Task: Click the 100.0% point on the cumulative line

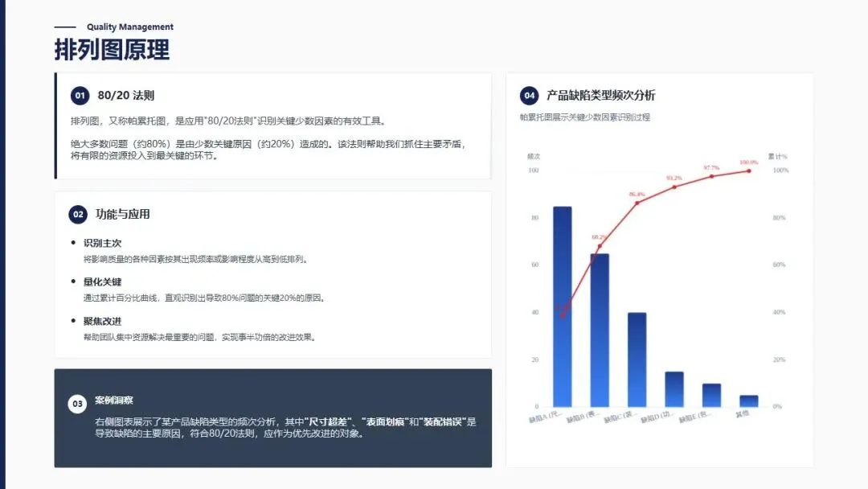Action: pos(749,171)
